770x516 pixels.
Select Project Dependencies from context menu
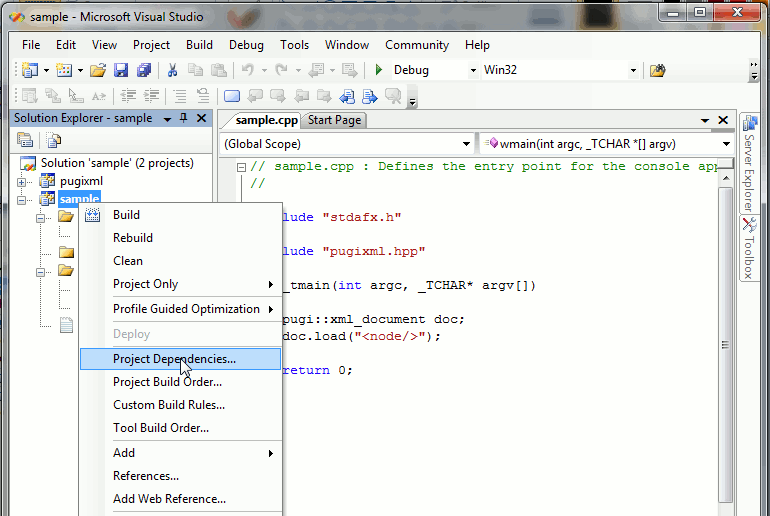click(x=174, y=358)
